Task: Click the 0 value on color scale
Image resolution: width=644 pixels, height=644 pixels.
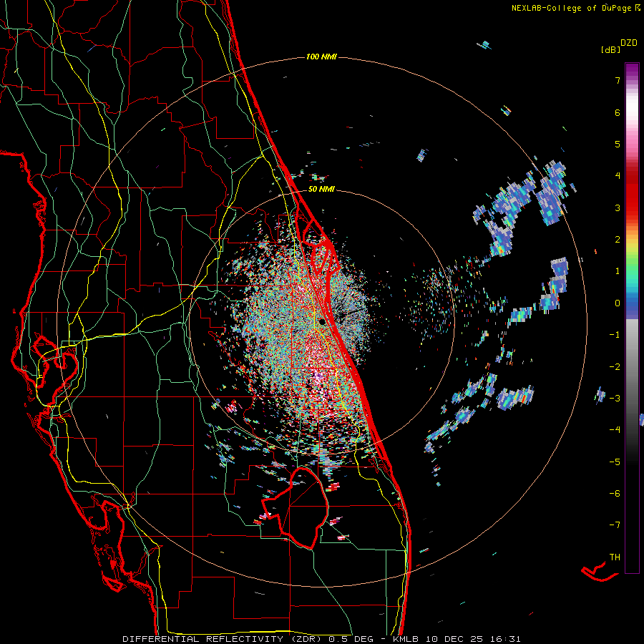Action: point(618,303)
